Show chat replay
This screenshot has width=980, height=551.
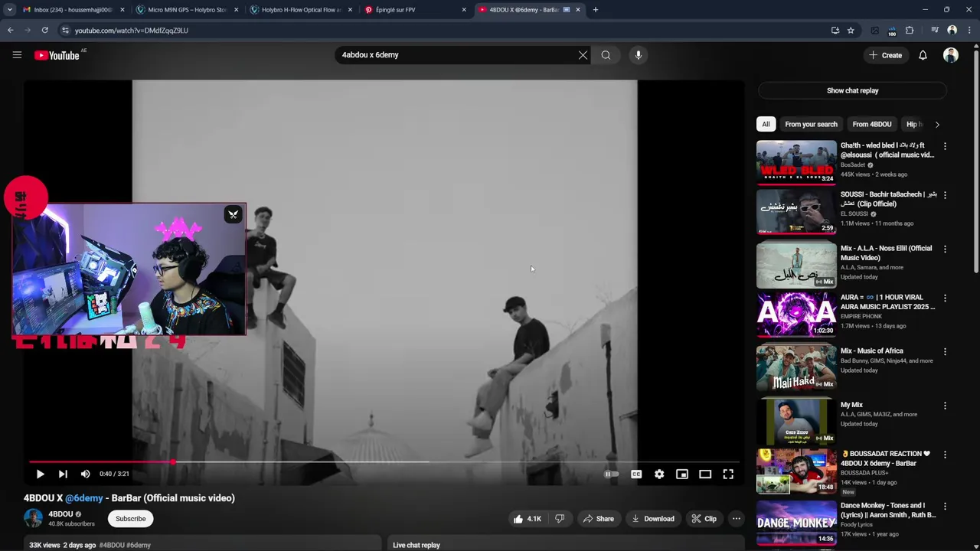click(852, 90)
